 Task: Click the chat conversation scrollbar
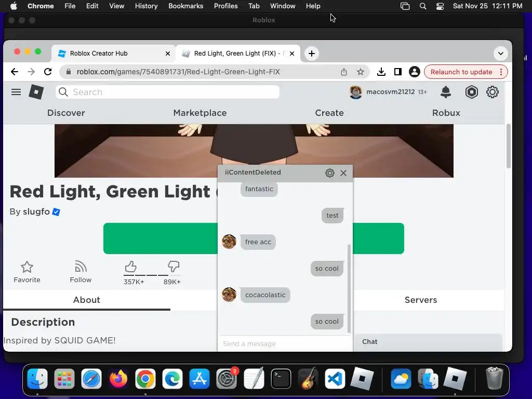349,288
